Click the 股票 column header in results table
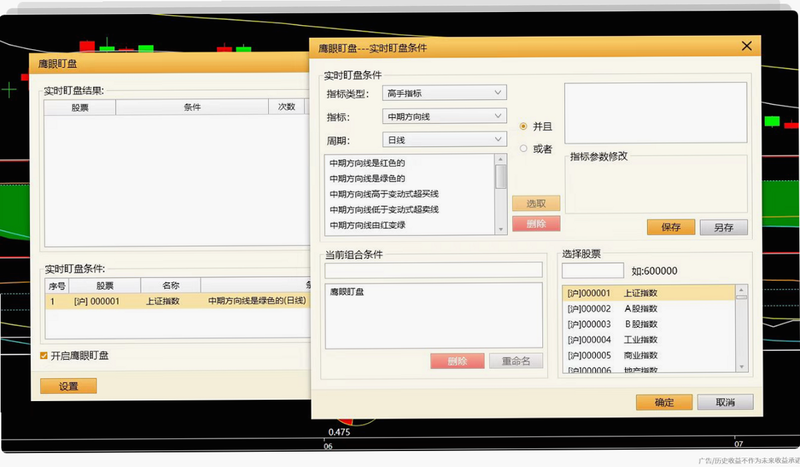The width and height of the screenshot is (800, 467). pyautogui.click(x=80, y=108)
